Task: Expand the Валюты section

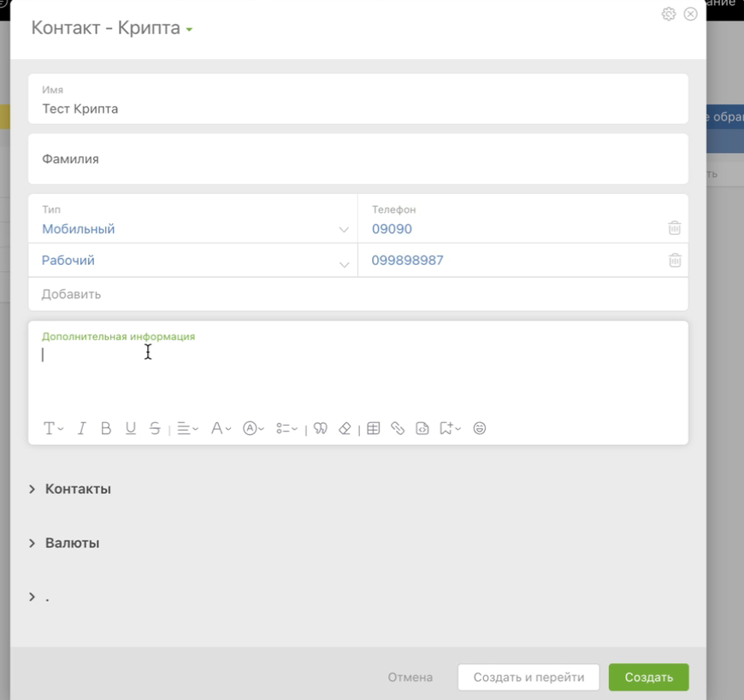Action: point(72,544)
